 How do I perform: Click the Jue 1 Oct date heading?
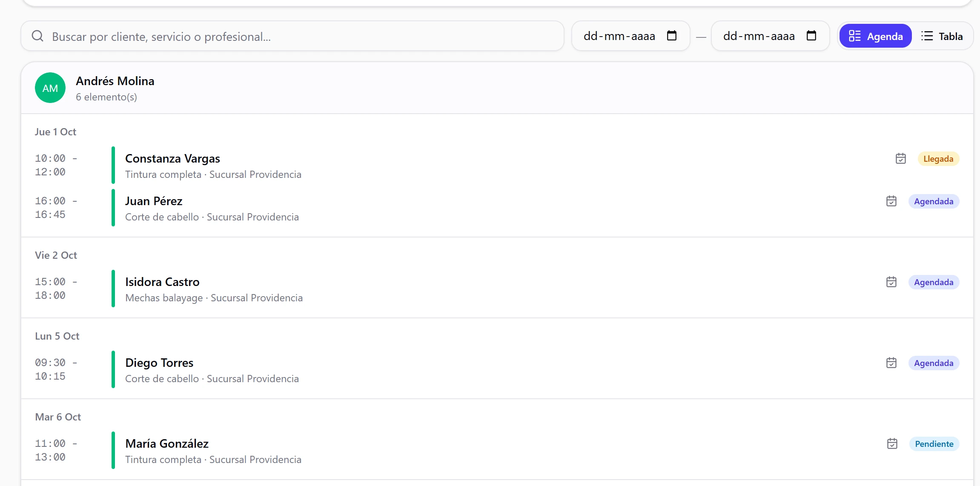click(56, 132)
